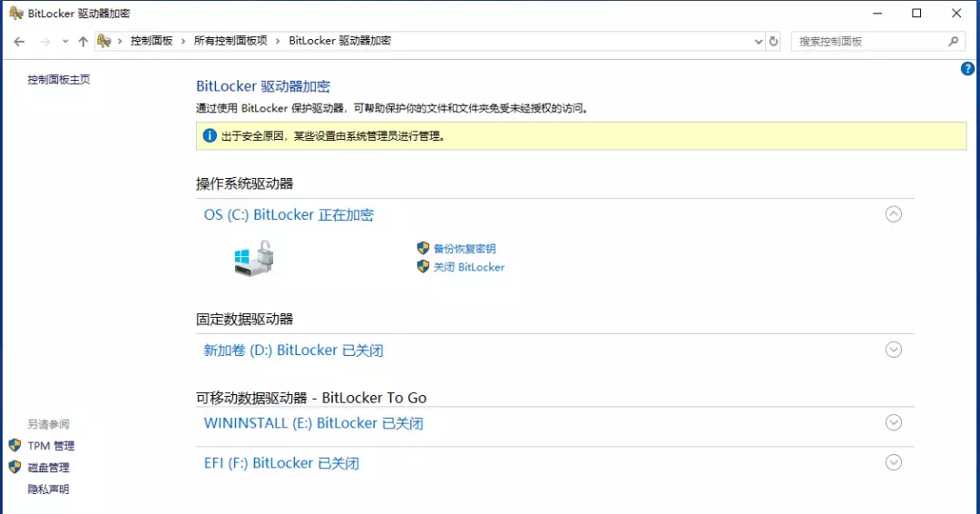The width and height of the screenshot is (980, 514).
Task: Open 磁盘管理 link
Action: point(49,467)
